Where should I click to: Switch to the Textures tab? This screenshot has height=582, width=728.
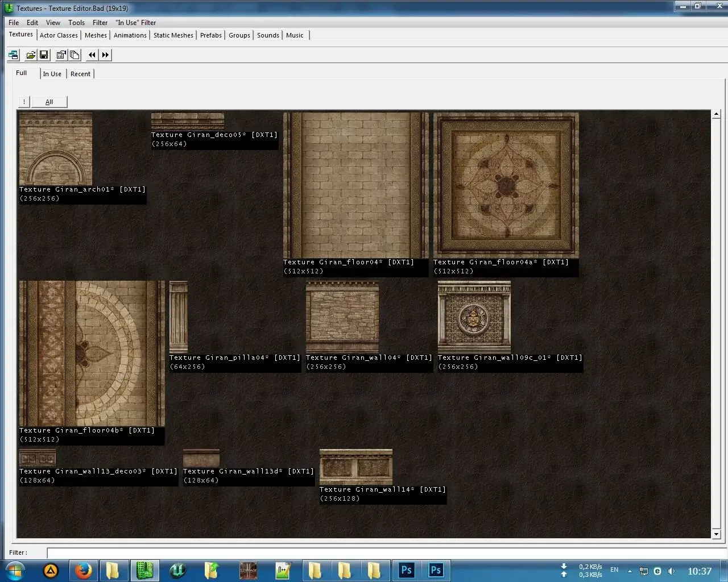21,34
